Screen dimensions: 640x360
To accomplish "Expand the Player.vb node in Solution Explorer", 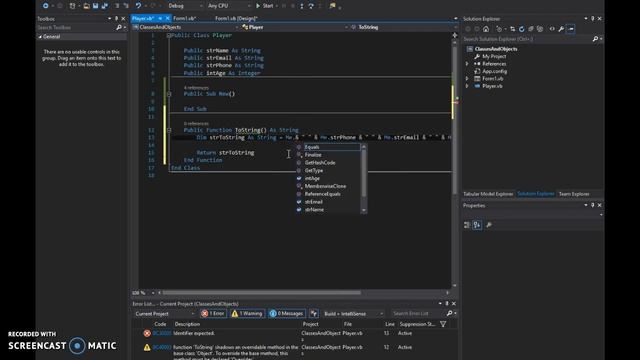I will pos(467,86).
